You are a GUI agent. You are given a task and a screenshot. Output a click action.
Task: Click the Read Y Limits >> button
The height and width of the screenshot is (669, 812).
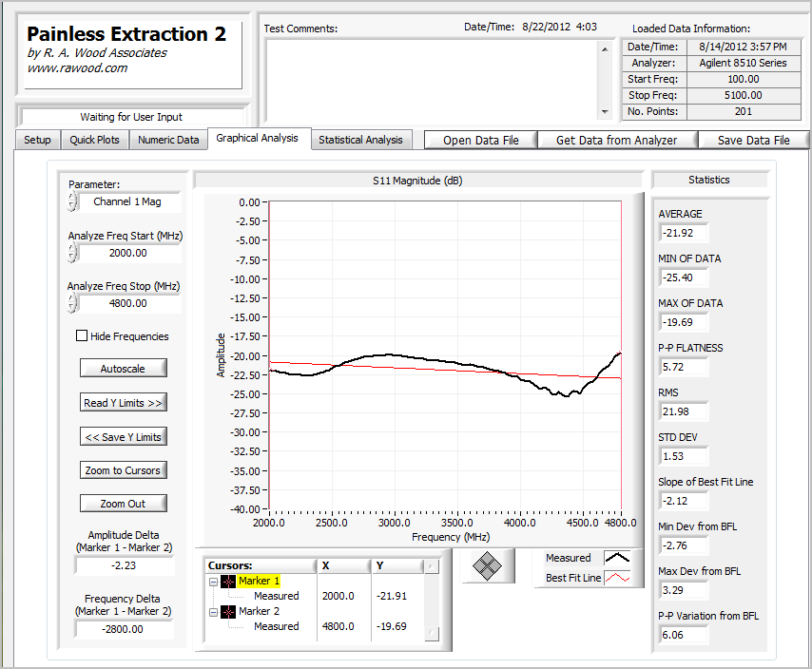coord(124,403)
